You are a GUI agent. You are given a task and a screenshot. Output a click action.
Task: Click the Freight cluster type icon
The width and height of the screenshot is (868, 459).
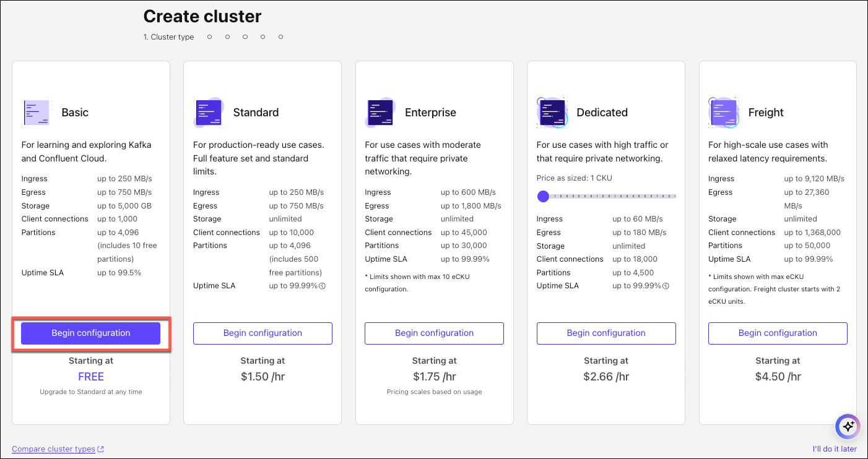(x=723, y=113)
